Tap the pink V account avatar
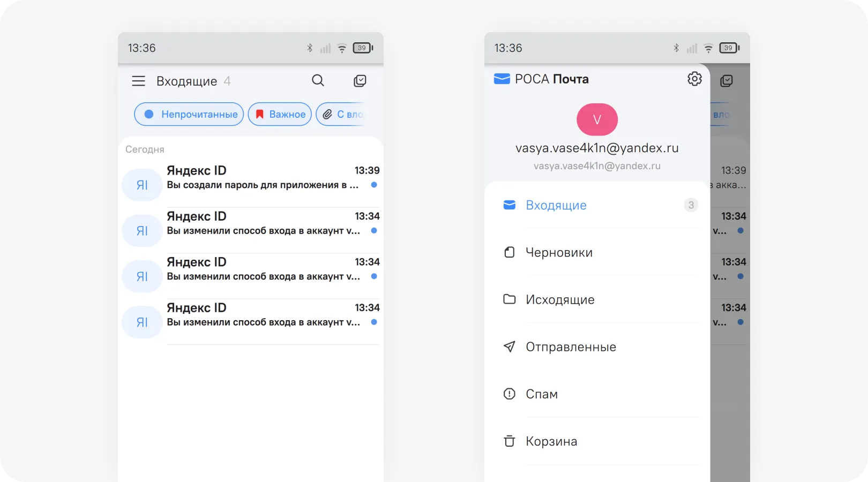 [597, 119]
